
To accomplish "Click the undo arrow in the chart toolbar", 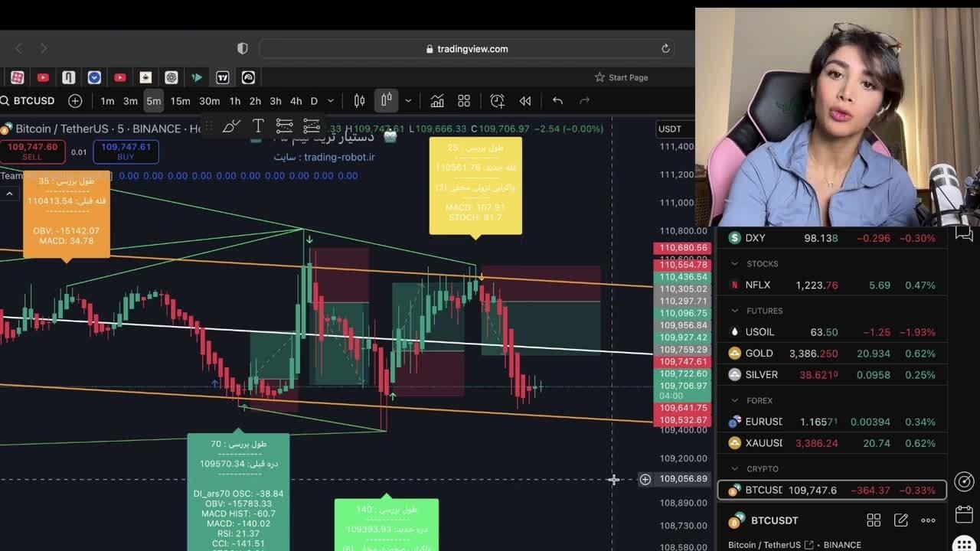I will [x=557, y=101].
